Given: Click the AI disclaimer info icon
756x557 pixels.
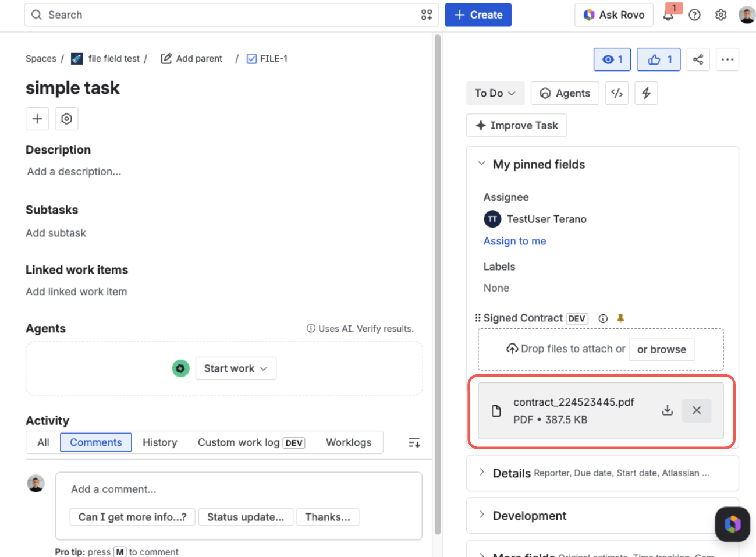Looking at the screenshot, I should (x=311, y=328).
